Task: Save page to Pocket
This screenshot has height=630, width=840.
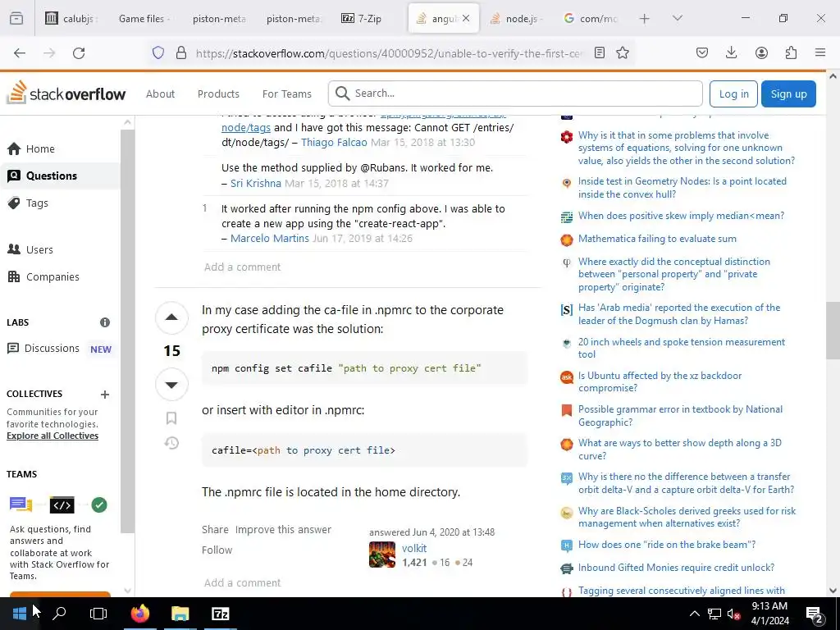Action: tap(702, 52)
